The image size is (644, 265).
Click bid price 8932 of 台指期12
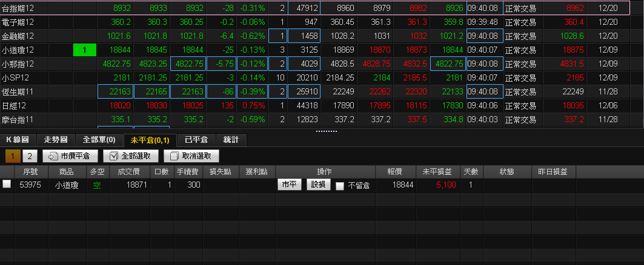pos(122,8)
